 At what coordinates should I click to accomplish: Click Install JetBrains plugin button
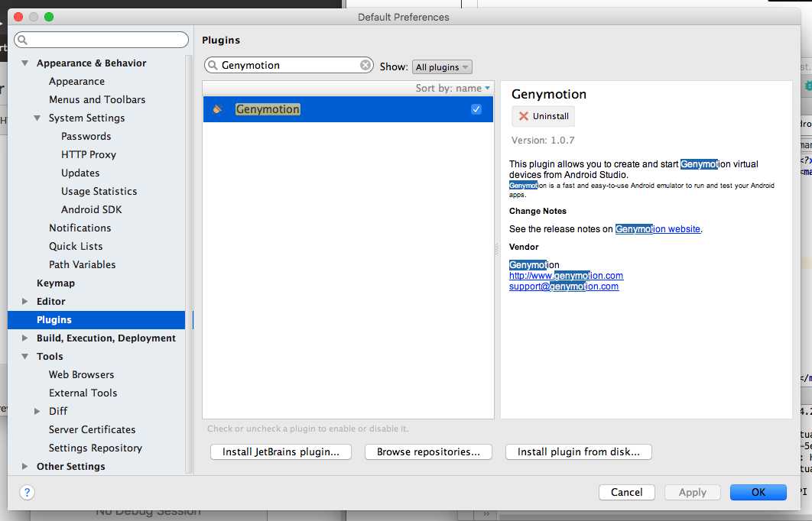click(x=281, y=451)
